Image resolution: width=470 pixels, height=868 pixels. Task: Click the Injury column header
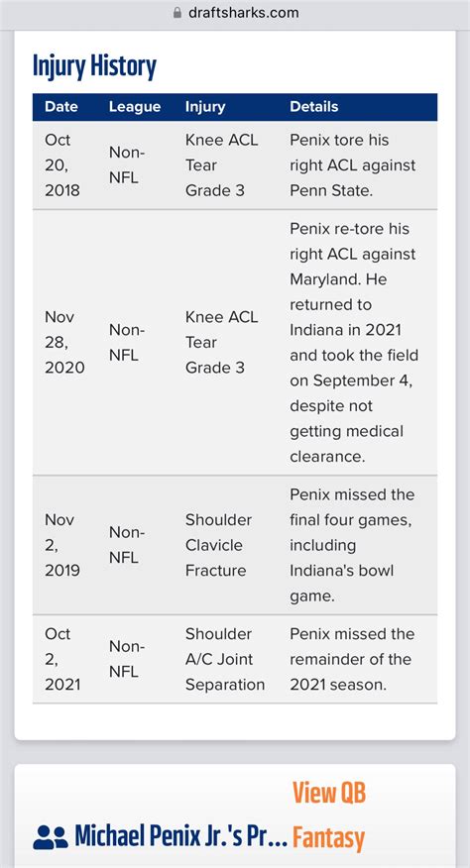pyautogui.click(x=205, y=107)
